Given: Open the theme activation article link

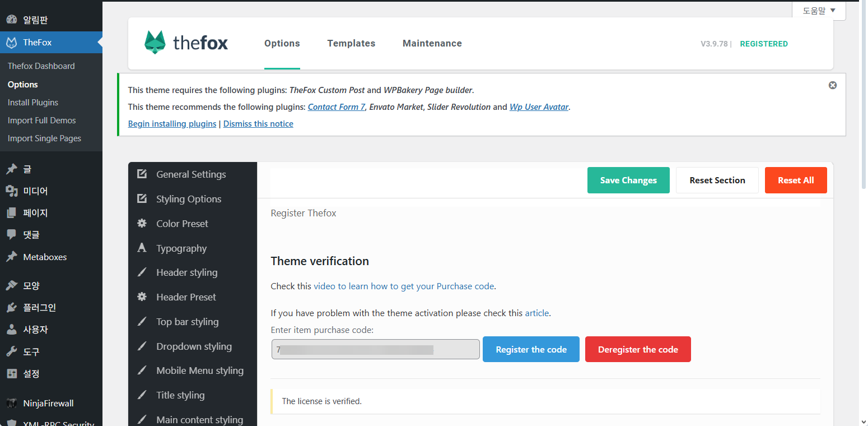Looking at the screenshot, I should pos(537,313).
